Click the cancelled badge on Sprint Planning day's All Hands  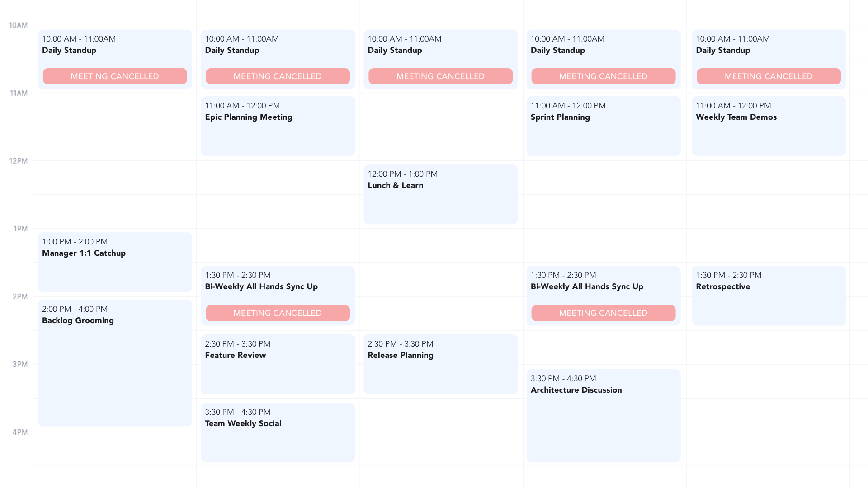click(603, 313)
